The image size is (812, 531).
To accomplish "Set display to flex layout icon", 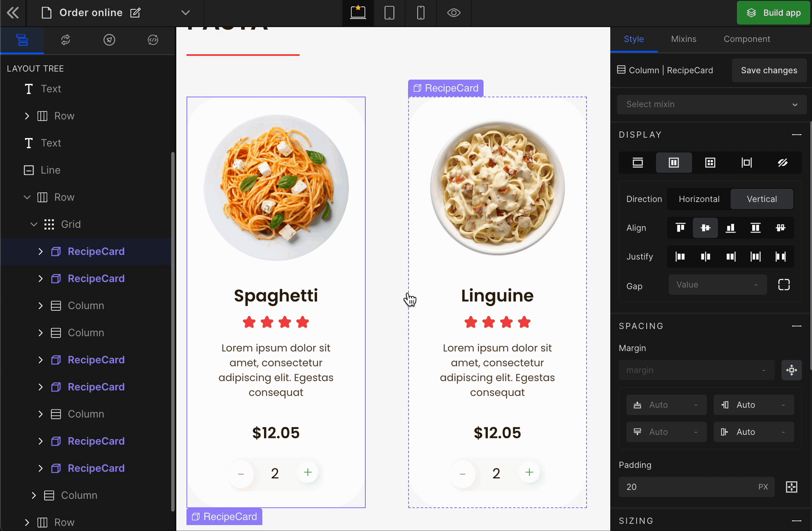I will tap(674, 163).
